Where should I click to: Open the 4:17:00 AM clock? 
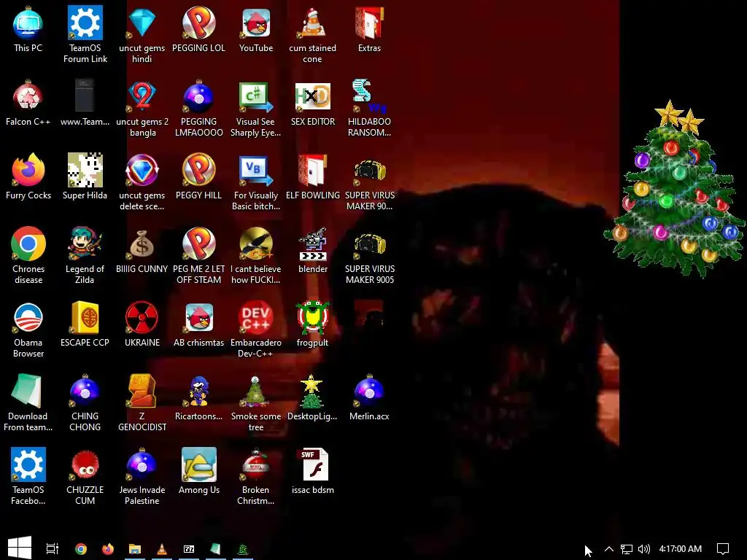[x=681, y=548]
